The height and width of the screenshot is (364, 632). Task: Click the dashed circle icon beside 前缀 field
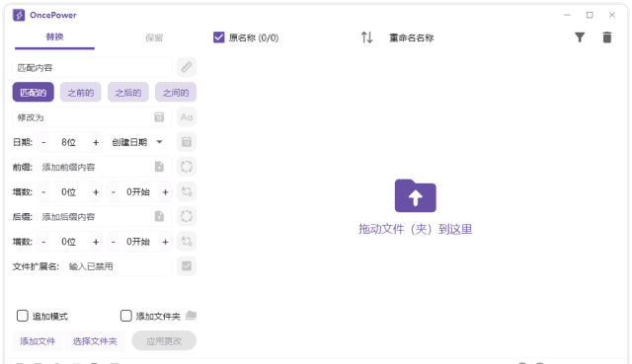[187, 167]
